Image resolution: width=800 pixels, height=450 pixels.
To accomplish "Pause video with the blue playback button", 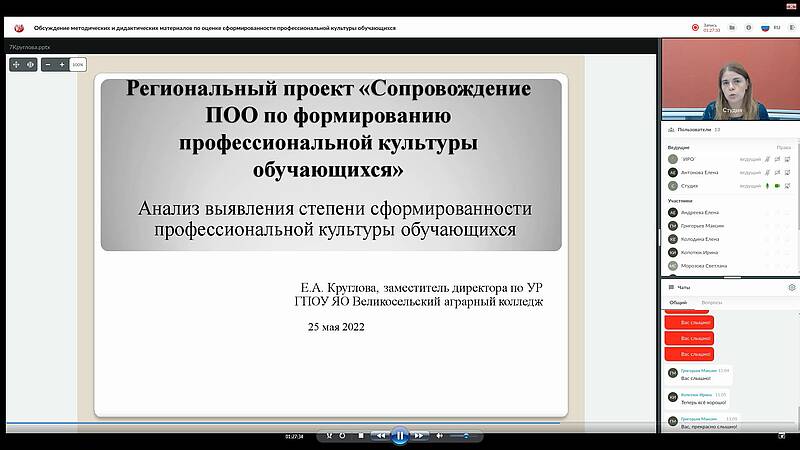I will [400, 436].
